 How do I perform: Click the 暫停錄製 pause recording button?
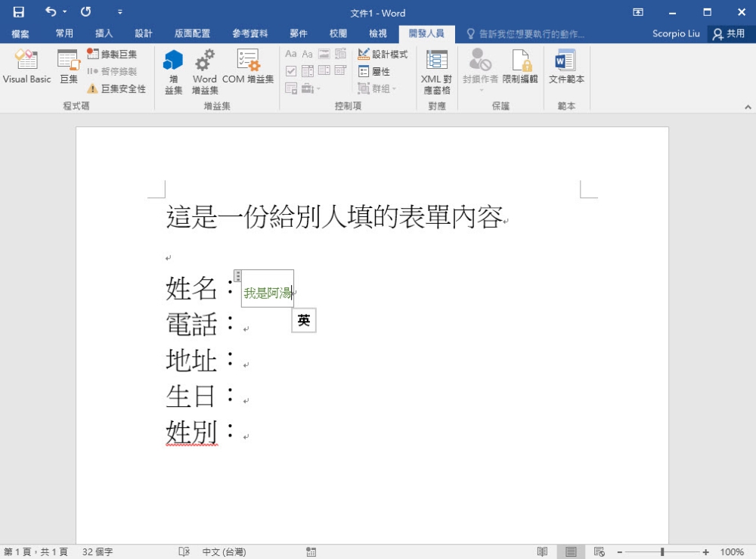tap(112, 71)
